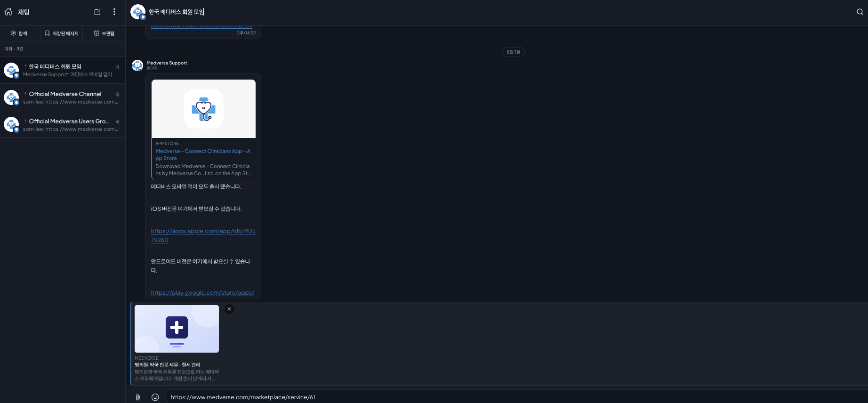868x403 pixels.
Task: Click the 안드로이드 버전은 여기에서 message line
Action: [200, 266]
